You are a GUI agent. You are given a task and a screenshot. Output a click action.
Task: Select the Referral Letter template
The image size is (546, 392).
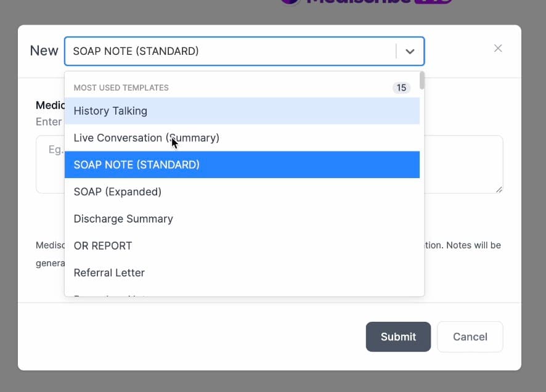coord(109,272)
